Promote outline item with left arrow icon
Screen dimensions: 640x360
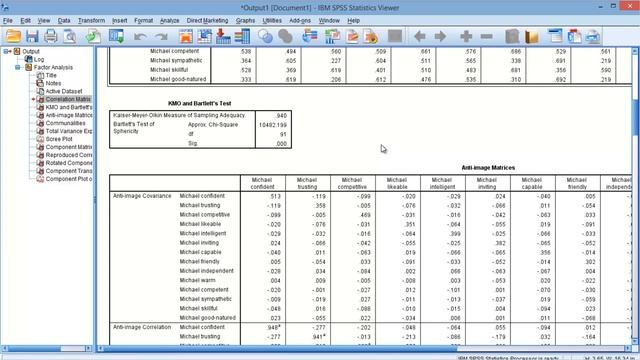click(420, 36)
